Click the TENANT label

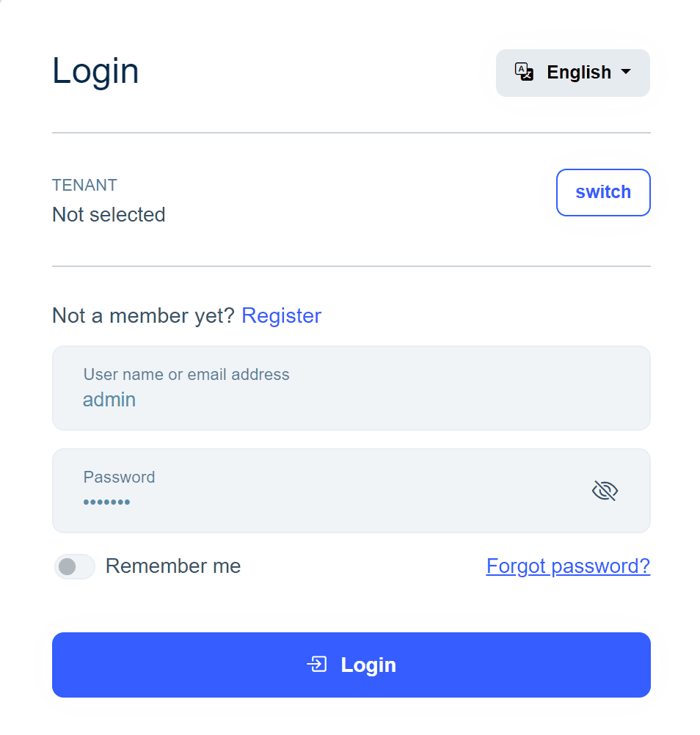84,185
